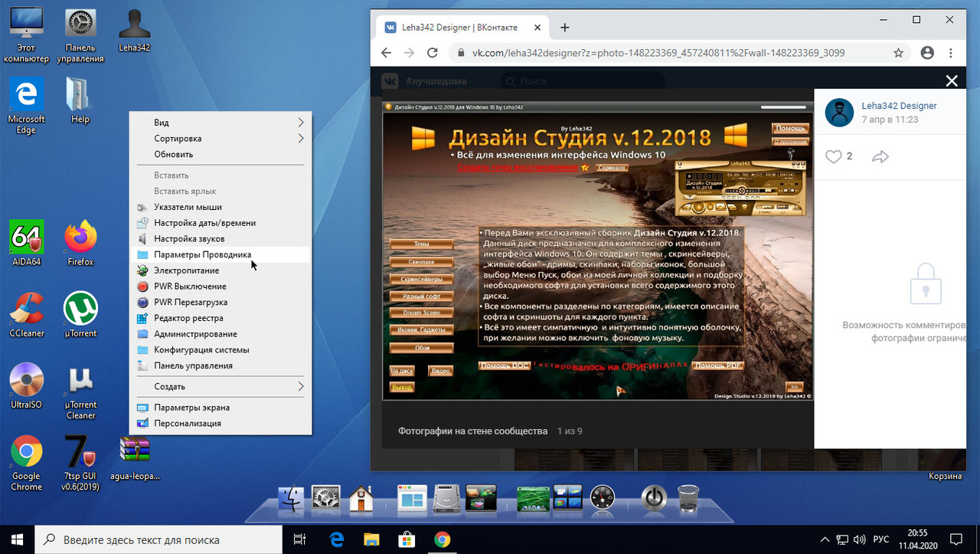Viewport: 980px width, 554px height.
Task: Click the power button icon on the dock
Action: (653, 498)
